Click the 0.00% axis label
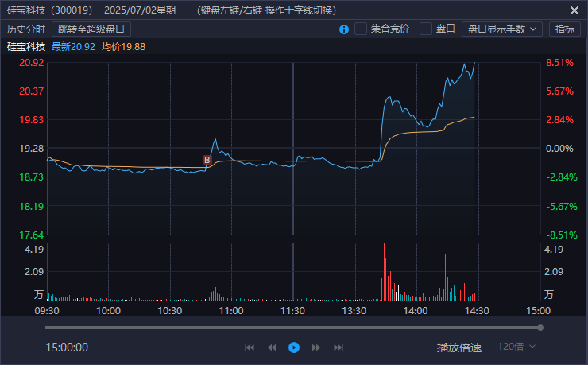Viewport: 588px width, 365px height. coord(559,149)
